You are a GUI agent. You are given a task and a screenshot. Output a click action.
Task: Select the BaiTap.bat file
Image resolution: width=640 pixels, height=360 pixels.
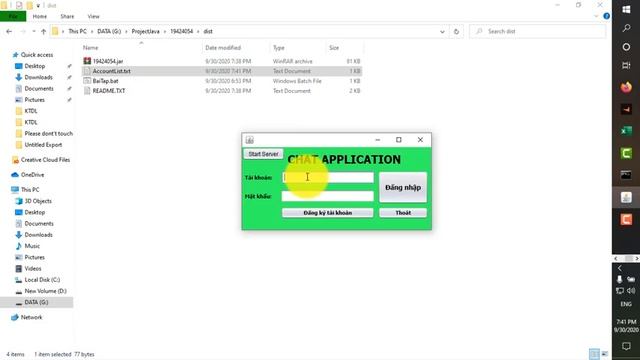[x=105, y=81]
